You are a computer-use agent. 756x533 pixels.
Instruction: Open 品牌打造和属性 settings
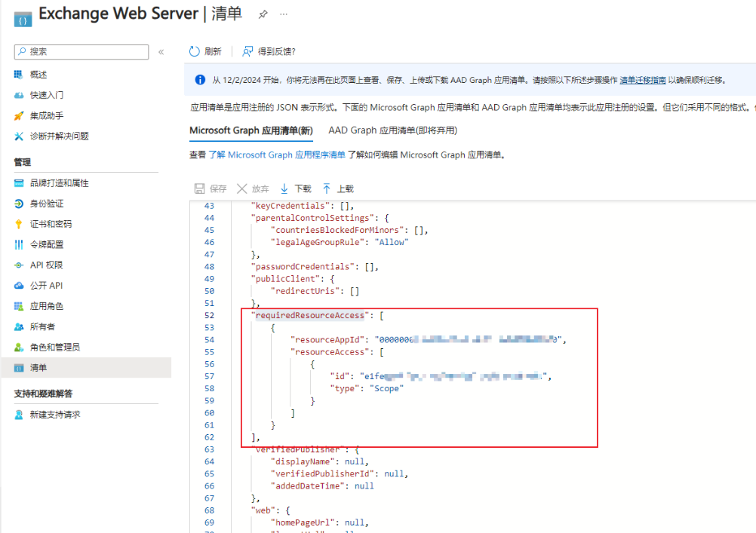[59, 183]
